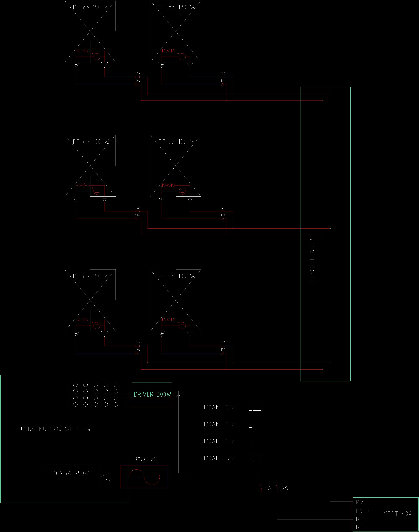Select plus terminal of top-left panel

76,65
